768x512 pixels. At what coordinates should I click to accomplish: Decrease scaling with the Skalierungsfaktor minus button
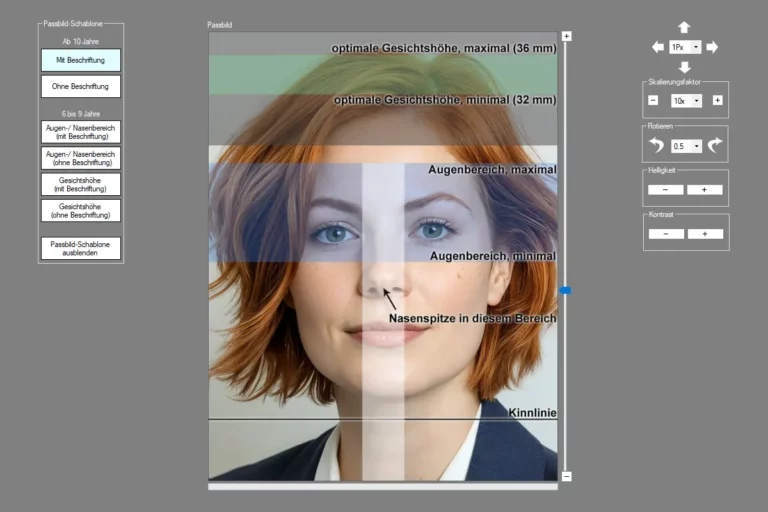point(653,100)
